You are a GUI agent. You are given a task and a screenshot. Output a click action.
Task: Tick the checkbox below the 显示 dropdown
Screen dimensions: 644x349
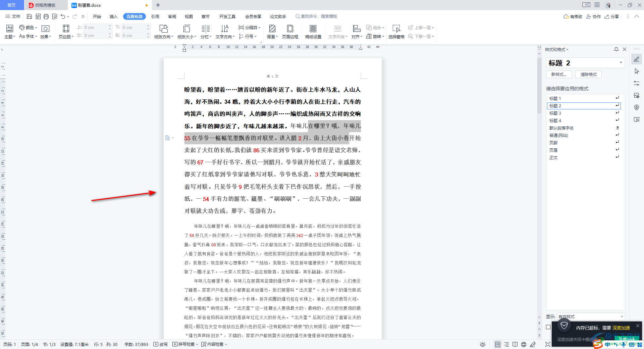548,327
